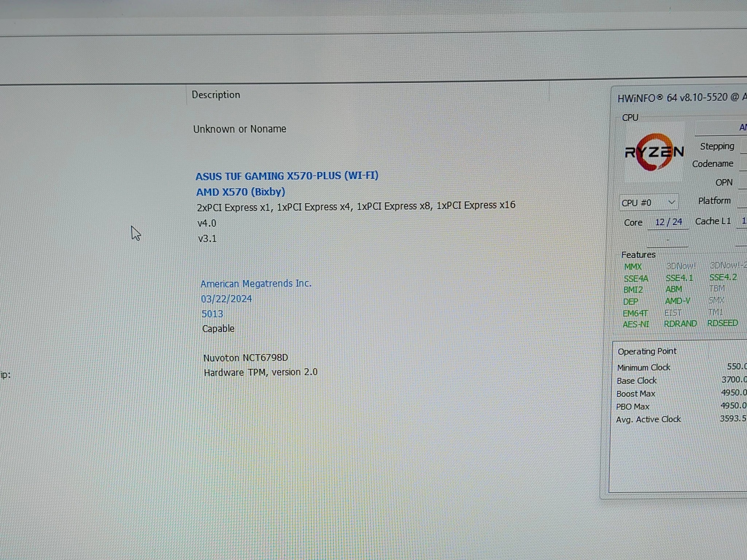Click the MMX feature indicator
Viewport: 747px width, 560px height.
click(633, 267)
